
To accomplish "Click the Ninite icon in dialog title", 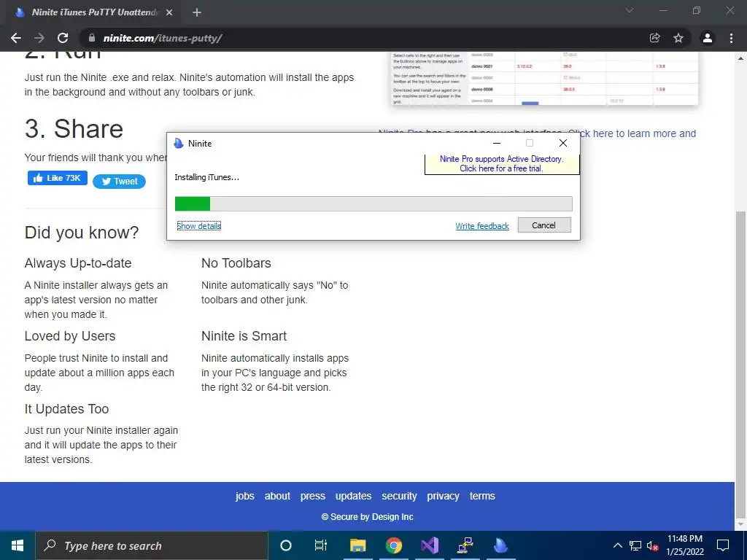I will coord(179,144).
